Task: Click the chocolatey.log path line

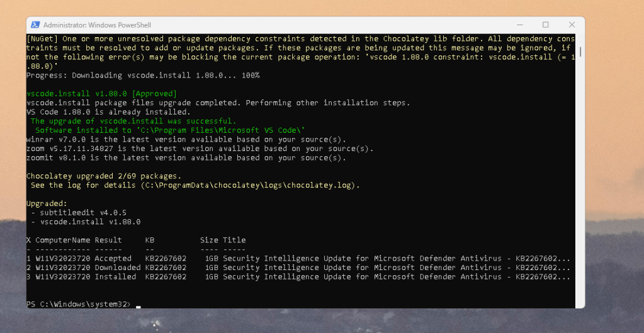Action: point(195,185)
